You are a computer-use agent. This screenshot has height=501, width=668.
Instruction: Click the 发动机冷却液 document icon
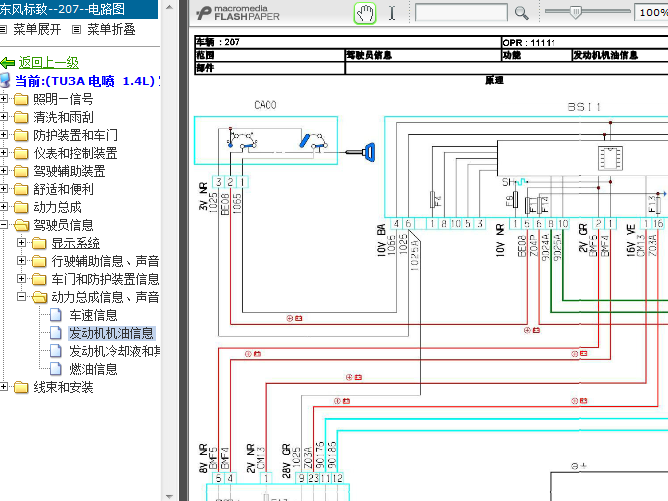coord(56,351)
